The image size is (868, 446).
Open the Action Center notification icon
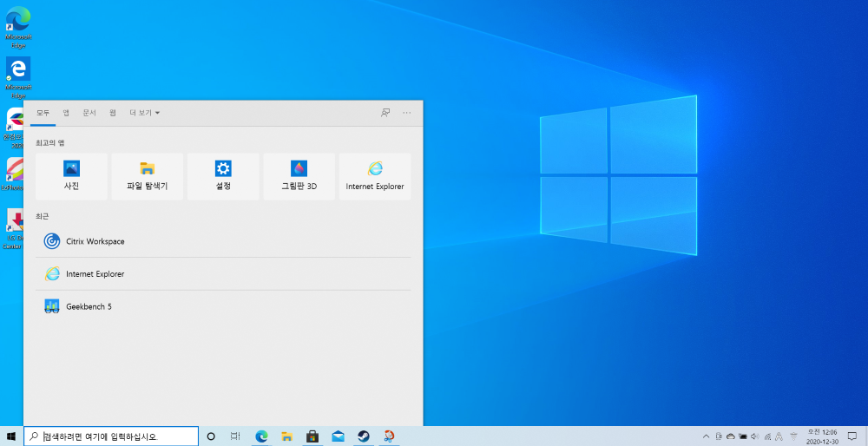(852, 436)
